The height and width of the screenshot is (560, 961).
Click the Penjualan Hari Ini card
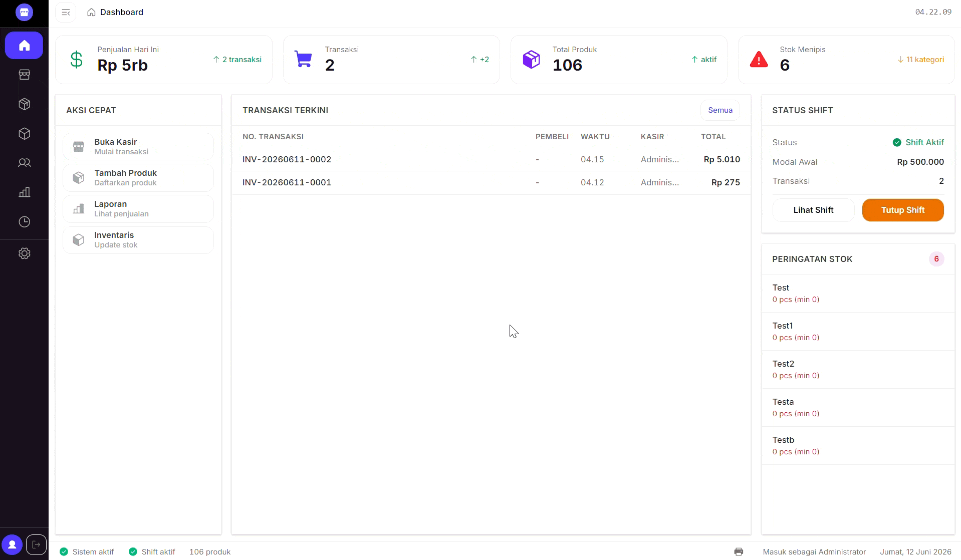164,60
